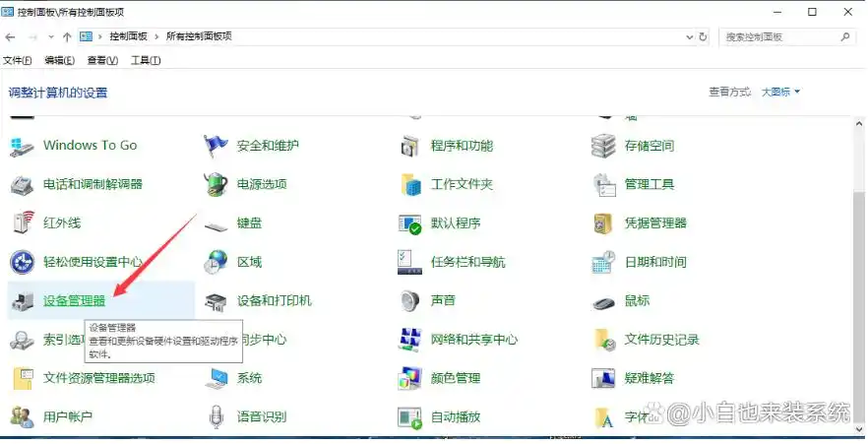The image size is (868, 444).
Task: Expand the address bar history dropdown arrow
Action: click(689, 36)
